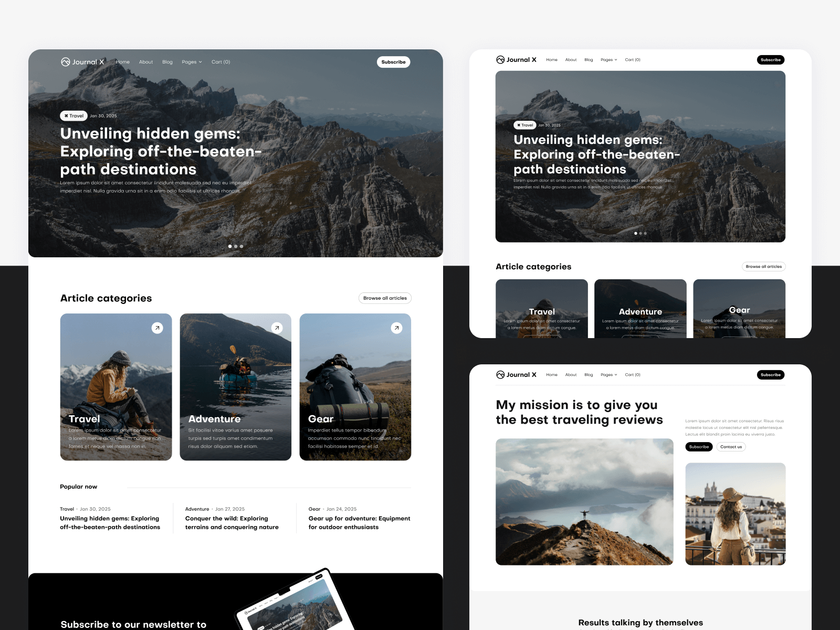Open Blog in top-right mockup nav

pos(589,60)
